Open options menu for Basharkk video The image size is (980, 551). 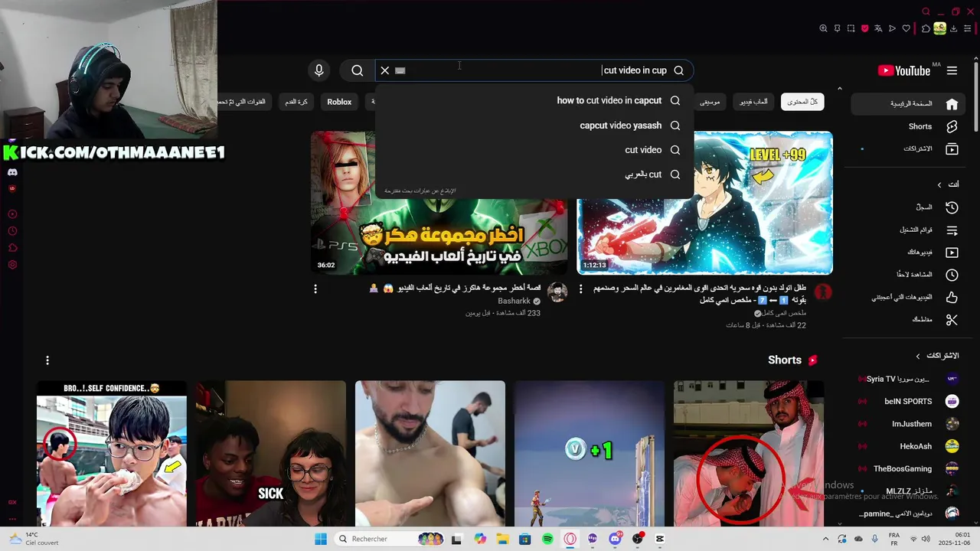tap(315, 289)
